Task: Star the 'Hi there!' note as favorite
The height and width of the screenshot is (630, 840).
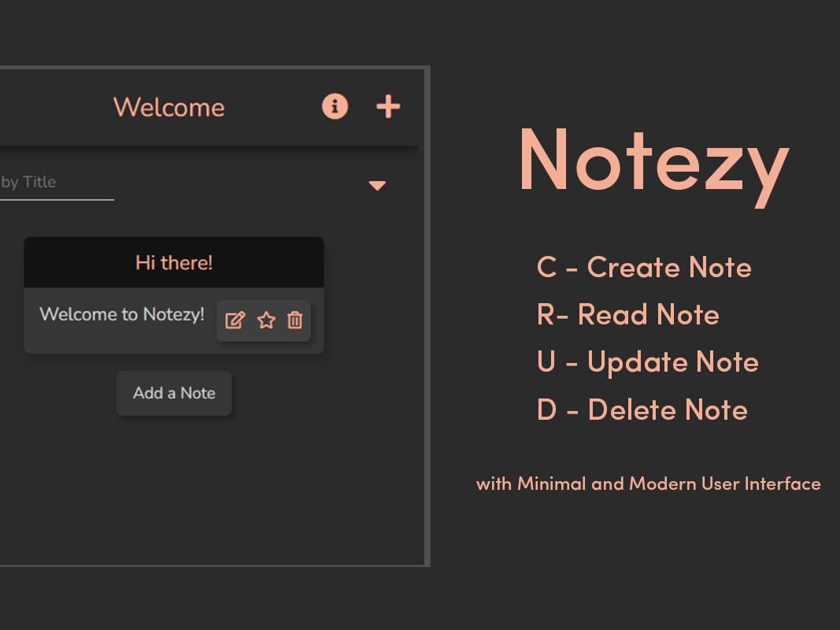Action: click(266, 321)
